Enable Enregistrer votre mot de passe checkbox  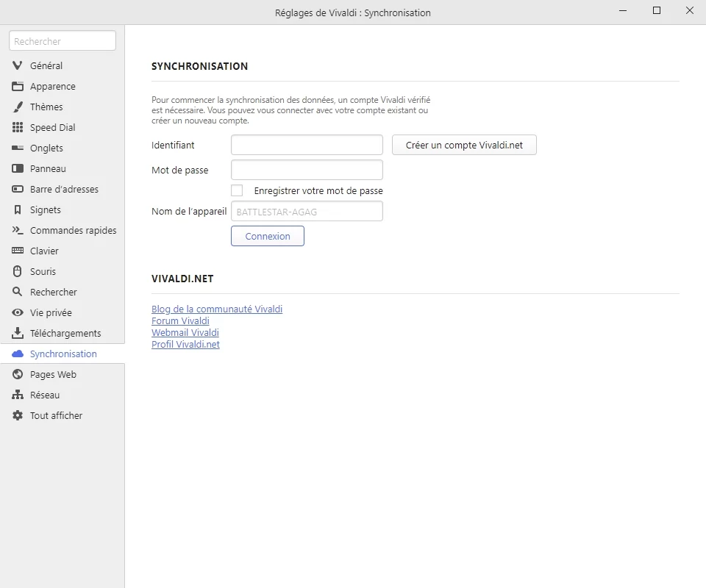(x=237, y=190)
